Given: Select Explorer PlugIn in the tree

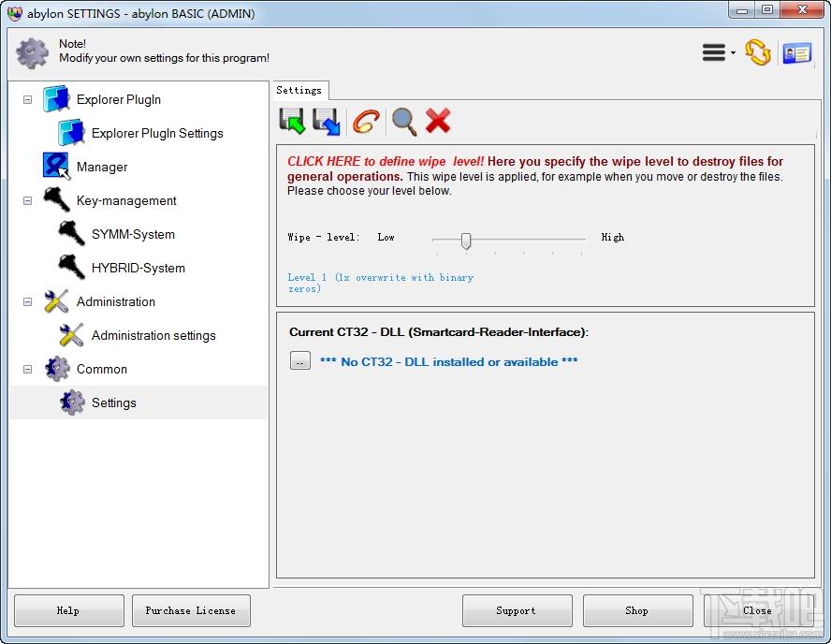Looking at the screenshot, I should pyautogui.click(x=119, y=99).
